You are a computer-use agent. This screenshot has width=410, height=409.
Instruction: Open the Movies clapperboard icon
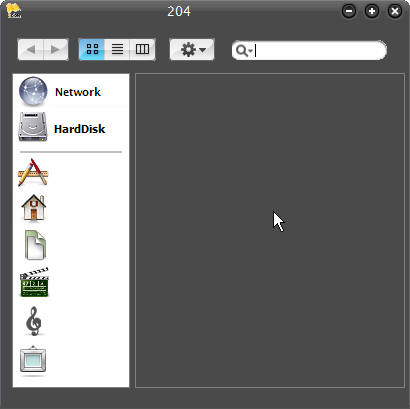[34, 282]
